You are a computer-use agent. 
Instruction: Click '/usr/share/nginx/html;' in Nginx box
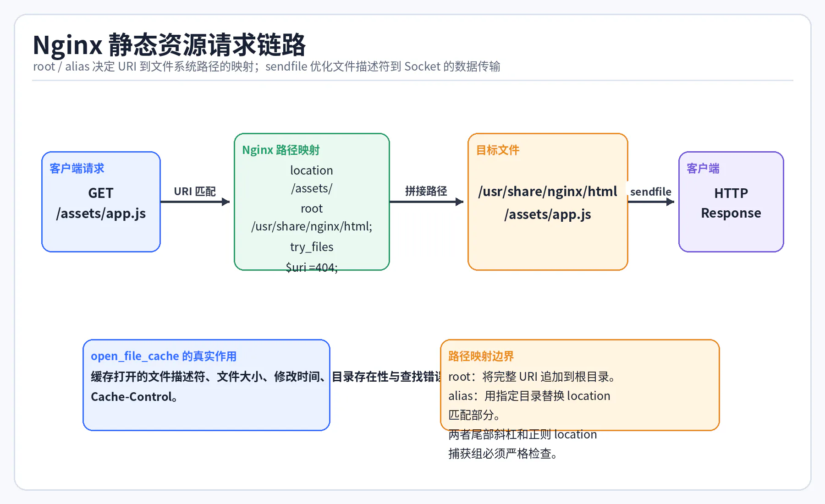pos(312,226)
